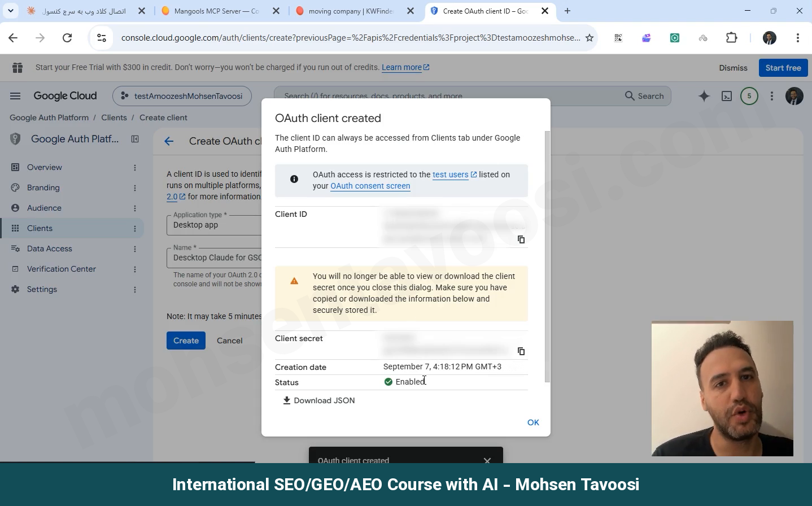
Task: Open Clients breadcrumb link
Action: (x=114, y=117)
